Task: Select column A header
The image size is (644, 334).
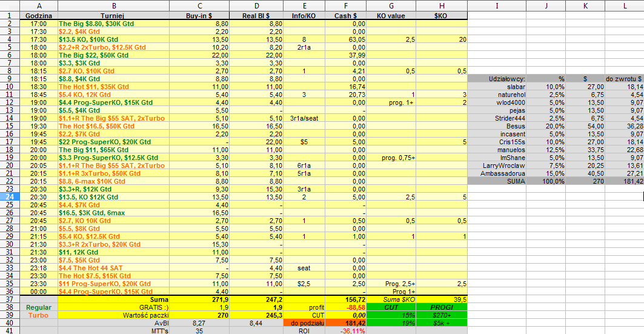Action: tap(39, 5)
